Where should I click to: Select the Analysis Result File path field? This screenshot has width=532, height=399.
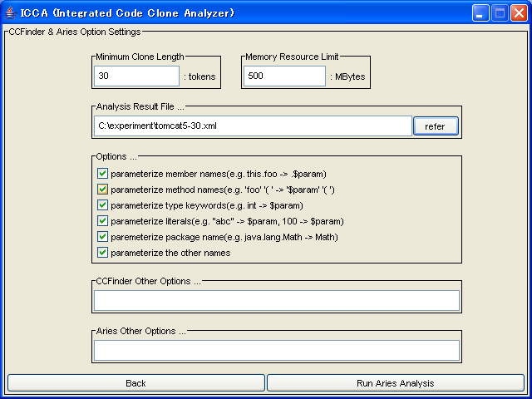(x=253, y=126)
